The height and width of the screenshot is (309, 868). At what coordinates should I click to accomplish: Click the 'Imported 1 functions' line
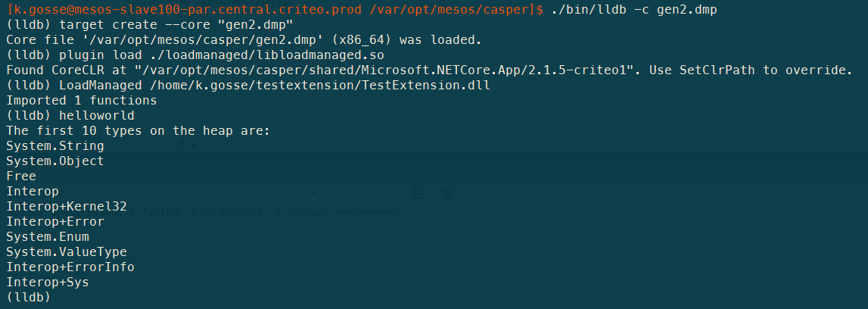click(82, 101)
